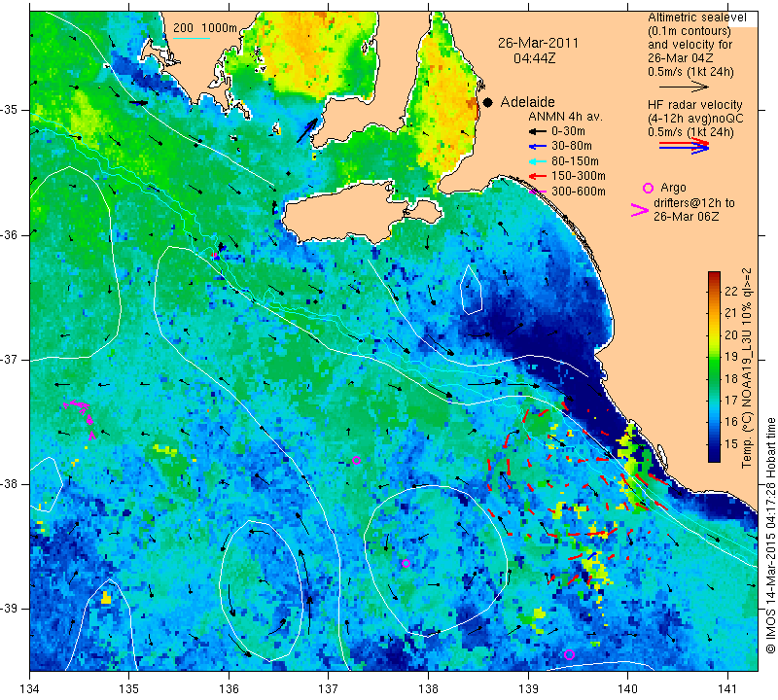Click the 'and velocity for' text

[x=690, y=45]
